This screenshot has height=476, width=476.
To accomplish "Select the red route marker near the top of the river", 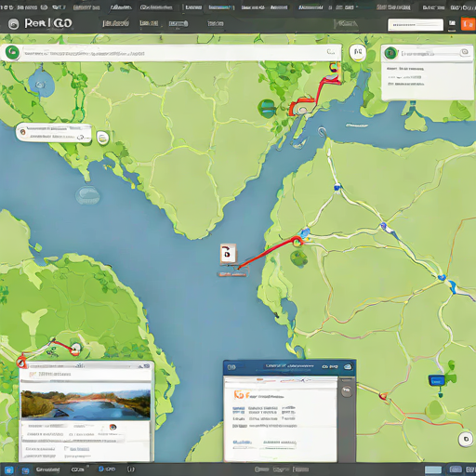I will (x=300, y=107).
